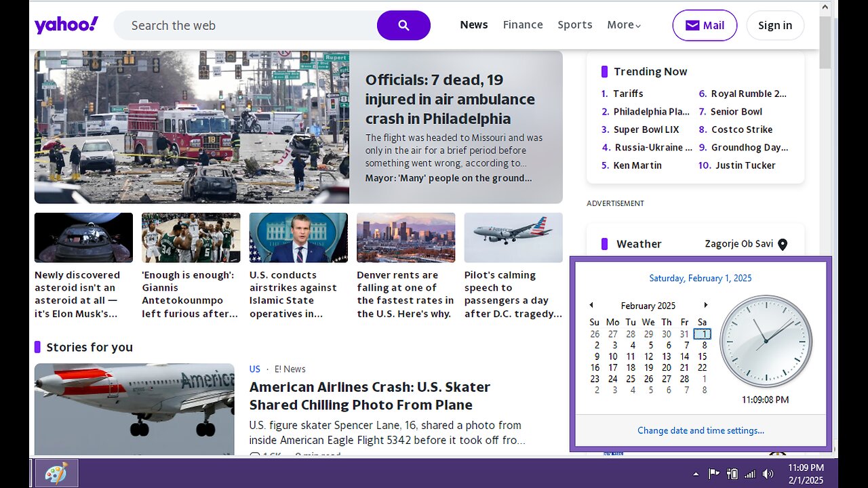Image resolution: width=868 pixels, height=488 pixels.
Task: Open the News tab
Action: pyautogui.click(x=474, y=24)
